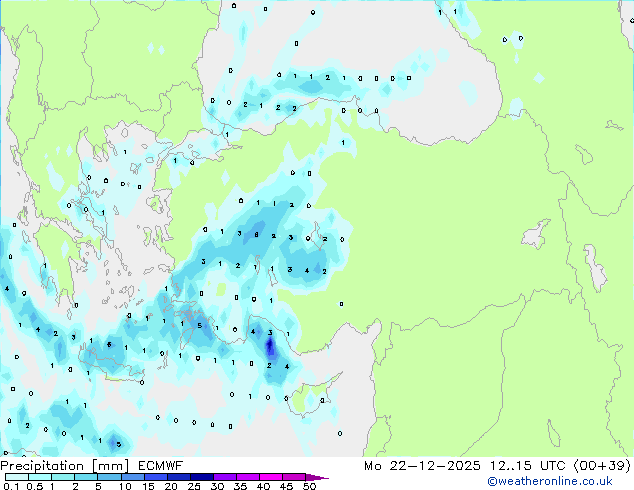The width and height of the screenshot is (634, 490).
Task: Click legend label '35'
Action: (240, 486)
